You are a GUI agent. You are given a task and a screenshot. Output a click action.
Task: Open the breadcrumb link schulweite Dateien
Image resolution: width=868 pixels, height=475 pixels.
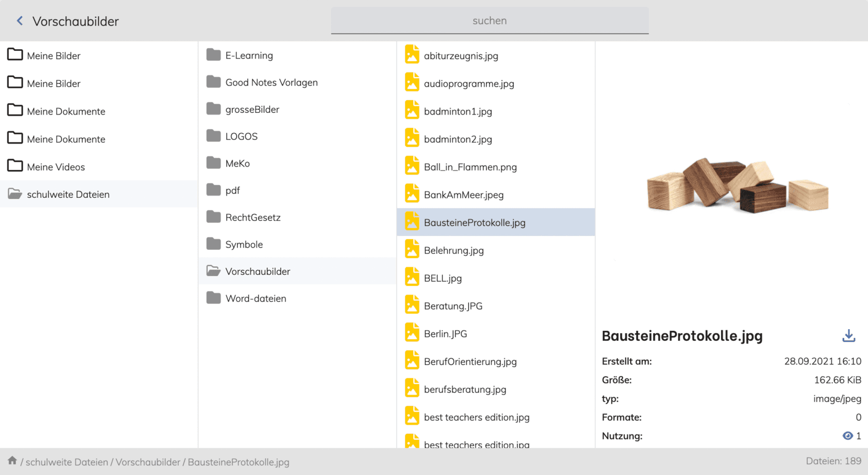click(67, 462)
